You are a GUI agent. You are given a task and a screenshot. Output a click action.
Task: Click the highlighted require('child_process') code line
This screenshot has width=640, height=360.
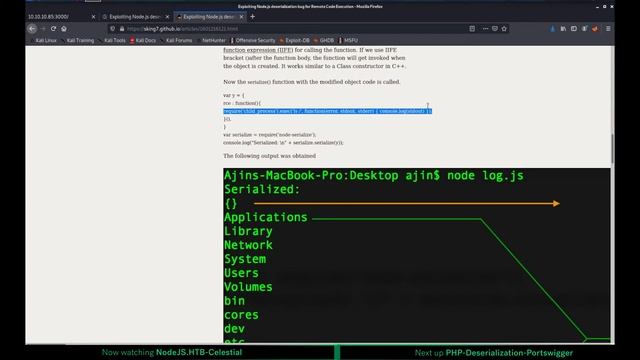point(327,111)
